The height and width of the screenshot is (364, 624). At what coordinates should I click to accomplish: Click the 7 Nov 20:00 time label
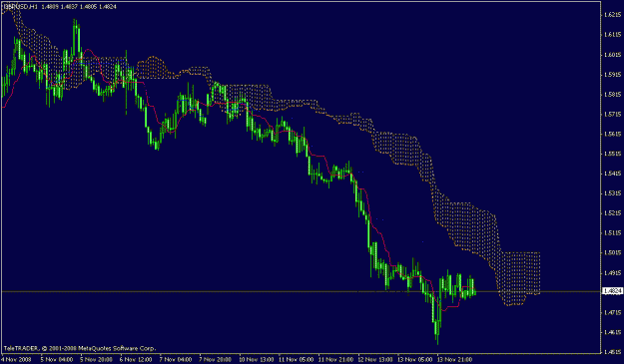pyautogui.click(x=216, y=359)
